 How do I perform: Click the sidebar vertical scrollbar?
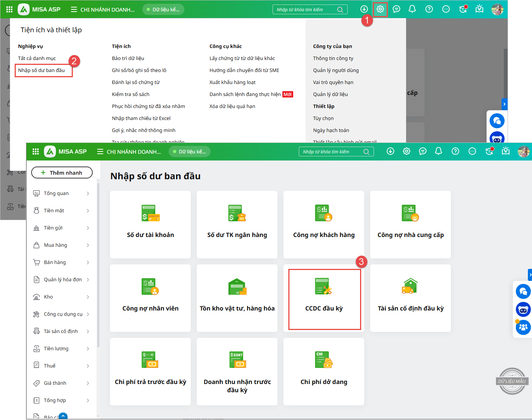click(x=98, y=262)
